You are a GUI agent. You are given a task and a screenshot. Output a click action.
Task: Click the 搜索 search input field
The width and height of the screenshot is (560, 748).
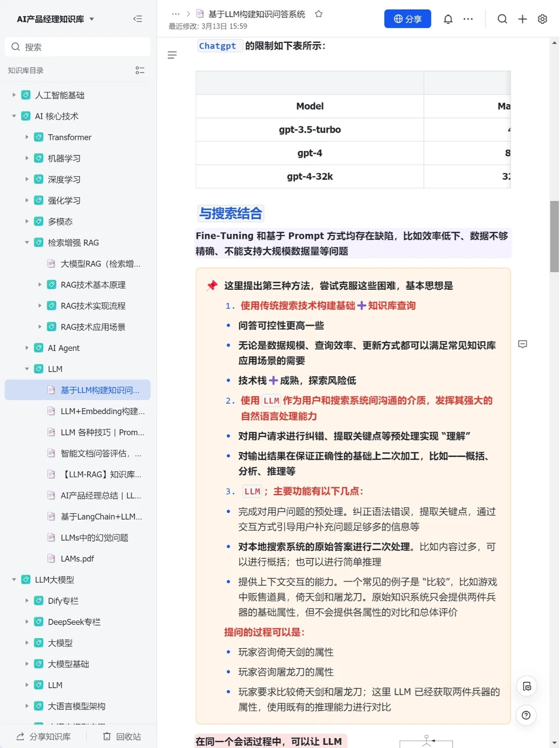pos(78,47)
